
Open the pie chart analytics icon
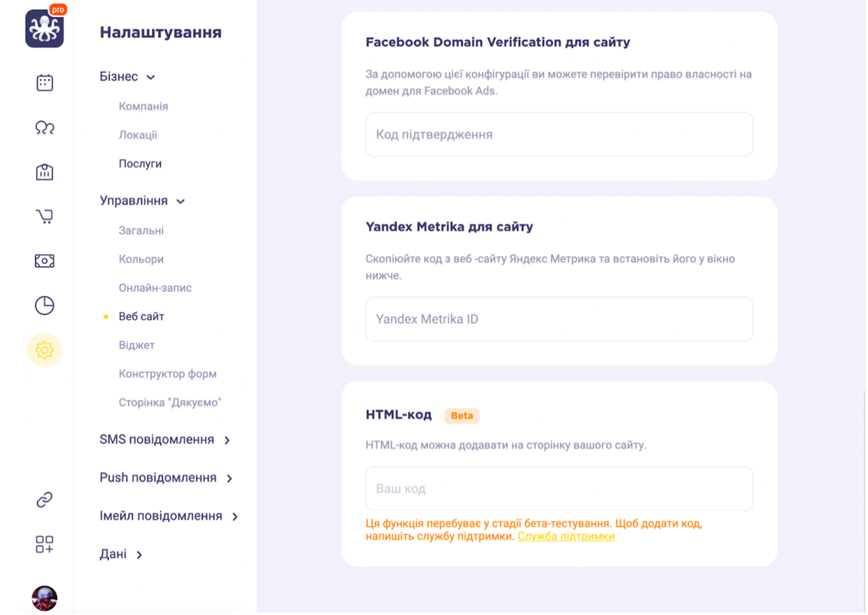[44, 305]
